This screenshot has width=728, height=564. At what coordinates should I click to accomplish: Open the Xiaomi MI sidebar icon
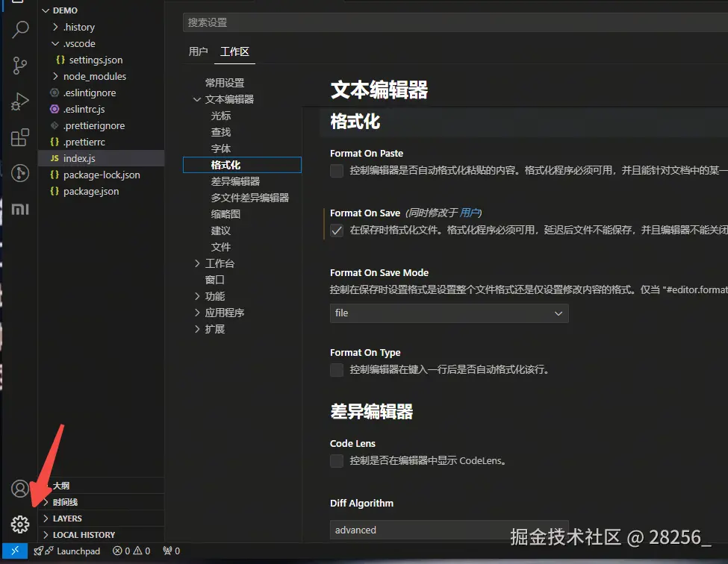click(20, 210)
